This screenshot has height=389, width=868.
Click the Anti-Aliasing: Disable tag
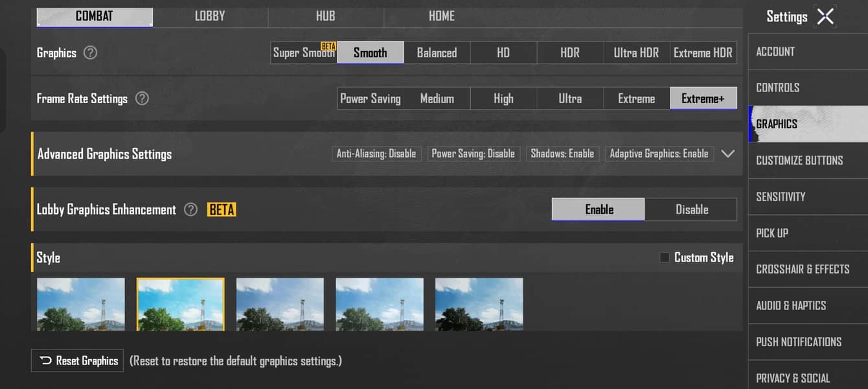tap(376, 154)
